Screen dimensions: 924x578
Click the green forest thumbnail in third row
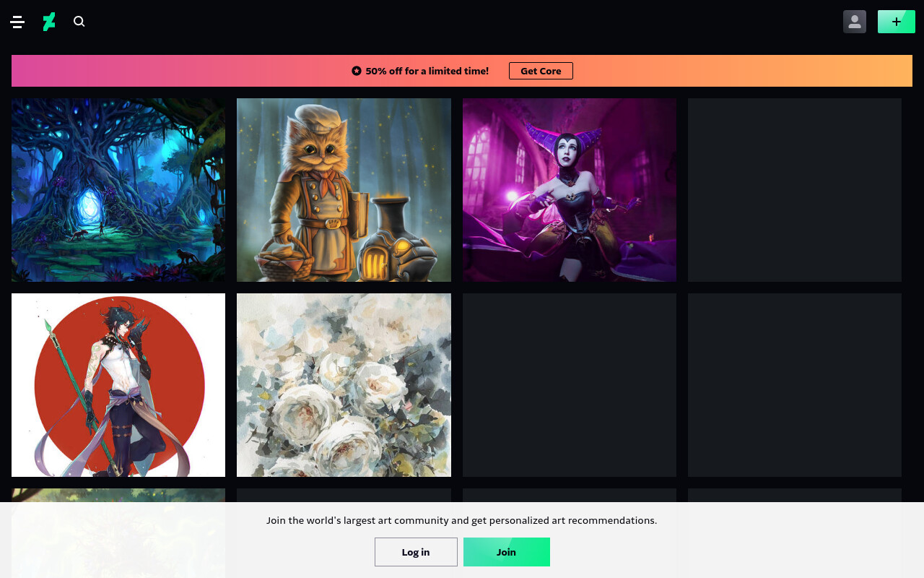click(118, 533)
